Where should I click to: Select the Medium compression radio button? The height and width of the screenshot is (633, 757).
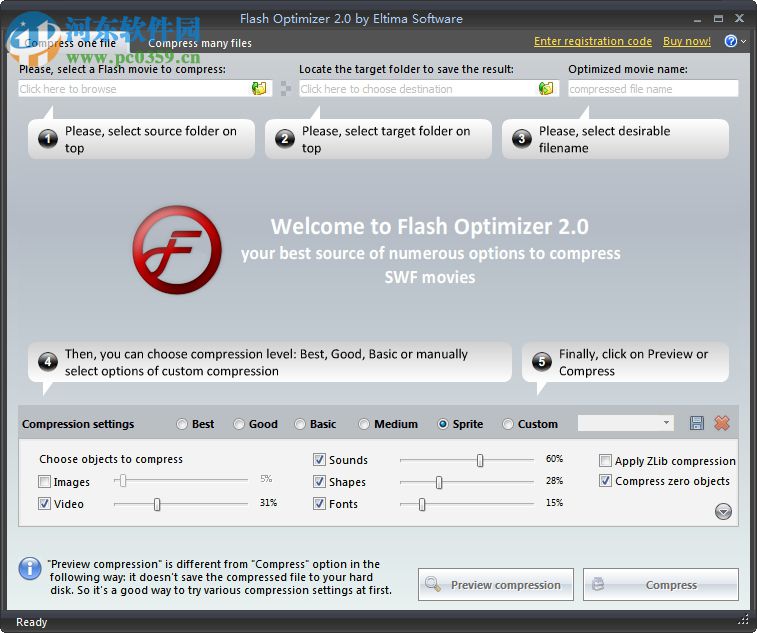(x=364, y=424)
